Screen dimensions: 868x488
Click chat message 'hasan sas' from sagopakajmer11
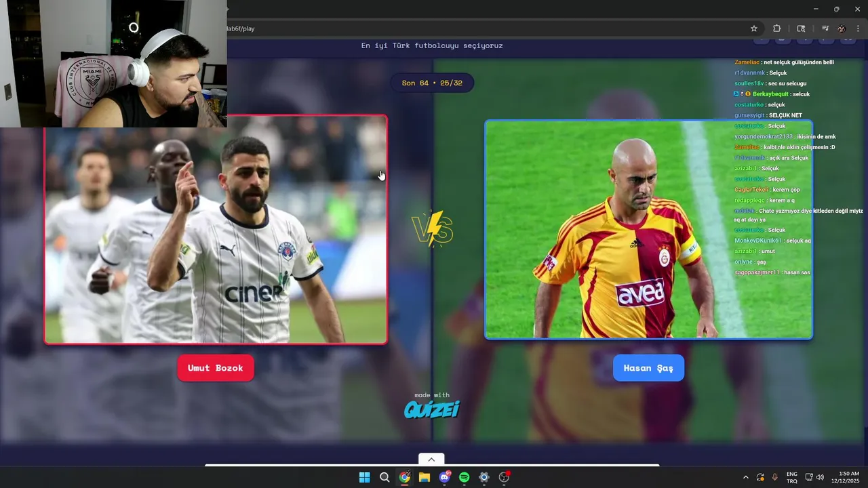(x=772, y=272)
